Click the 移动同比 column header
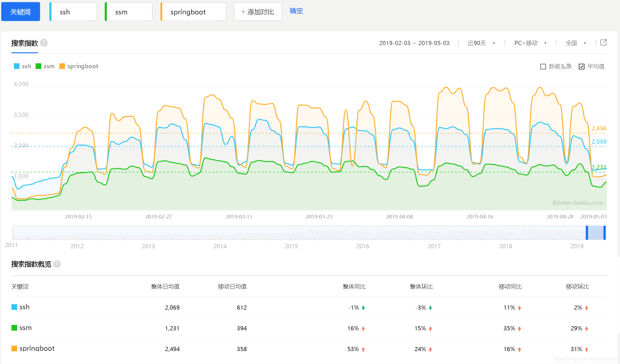620x364 pixels. [x=510, y=286]
